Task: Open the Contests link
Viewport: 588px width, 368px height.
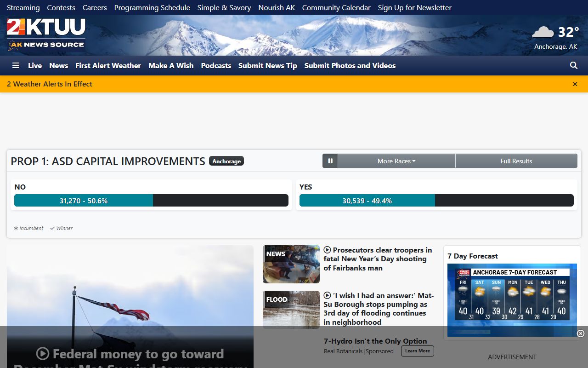Action: pyautogui.click(x=61, y=7)
